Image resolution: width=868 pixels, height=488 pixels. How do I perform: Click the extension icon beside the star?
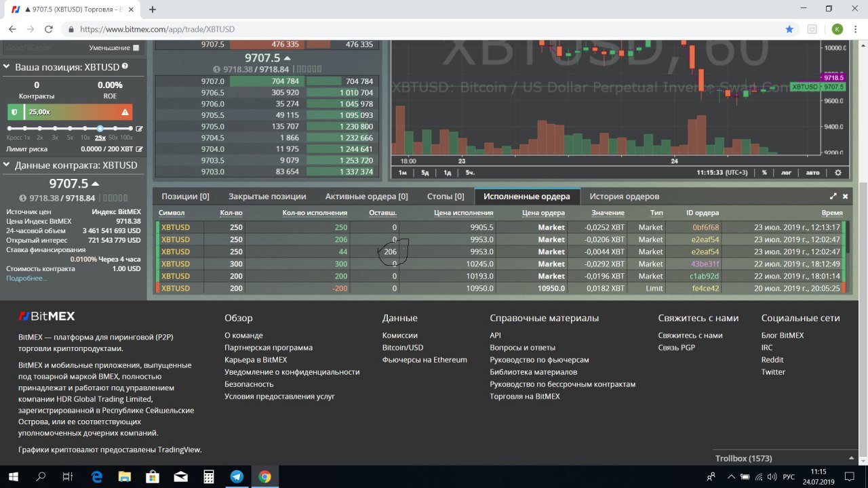(x=812, y=29)
